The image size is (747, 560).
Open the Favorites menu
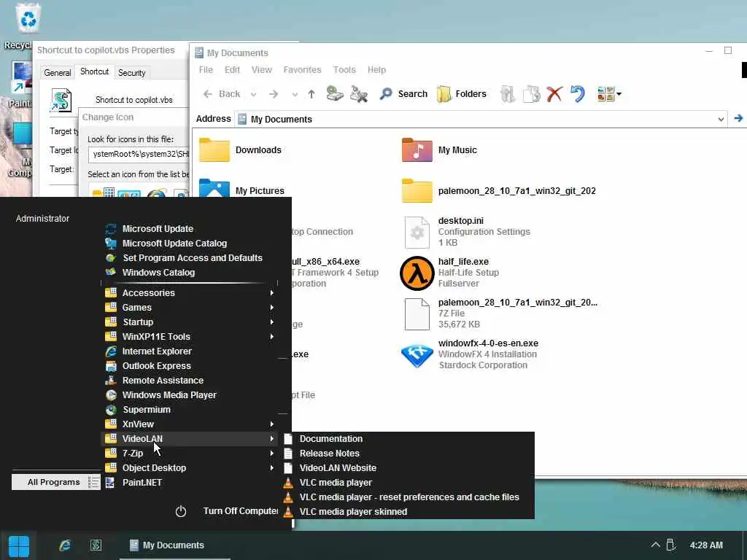302,69
